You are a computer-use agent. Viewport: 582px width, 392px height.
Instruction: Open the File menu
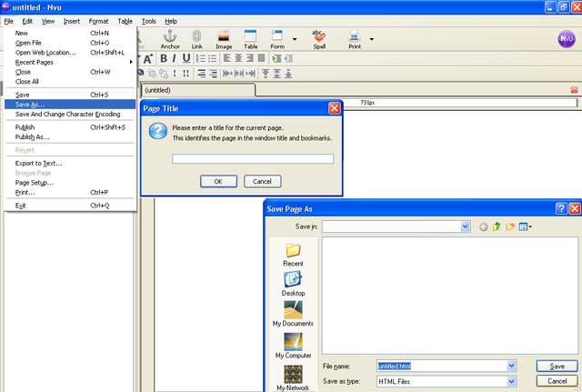[x=8, y=21]
